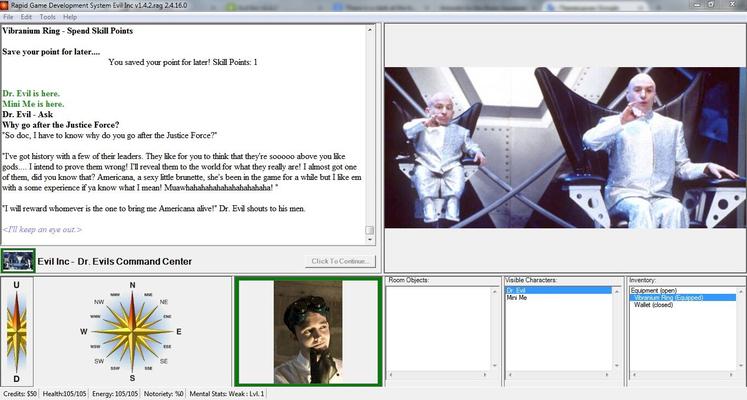
Task: Go northeast via the NE compass point
Action: point(164,302)
